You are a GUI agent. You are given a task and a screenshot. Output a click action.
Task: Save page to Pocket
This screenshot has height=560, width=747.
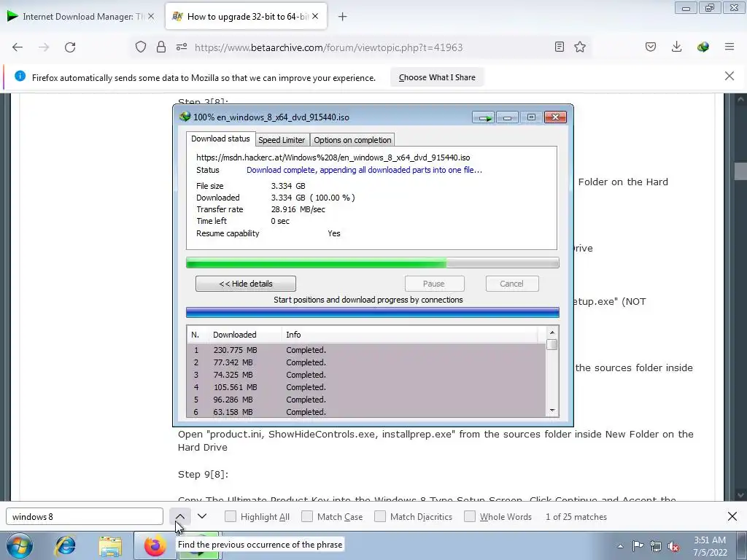click(x=651, y=47)
